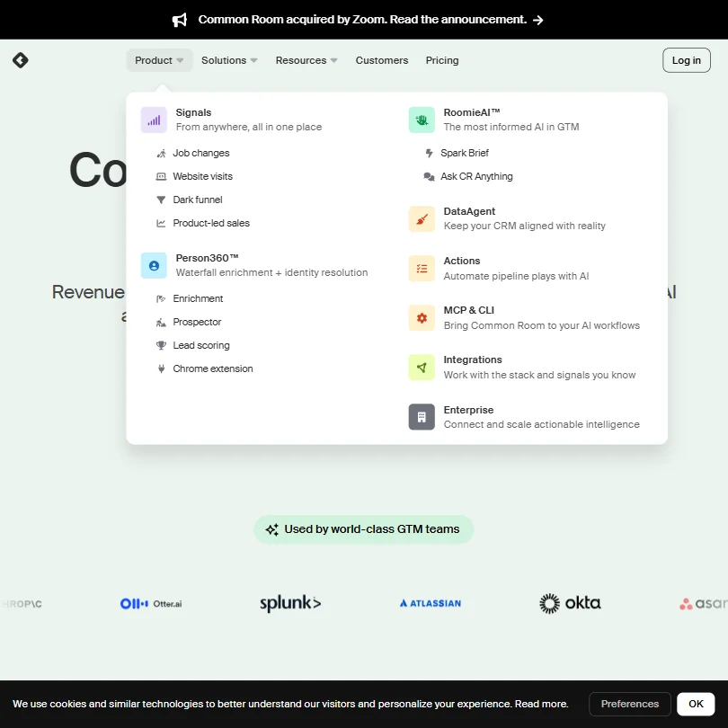Click the Spark Brief lightning icon
This screenshot has height=728, width=728.
429,153
